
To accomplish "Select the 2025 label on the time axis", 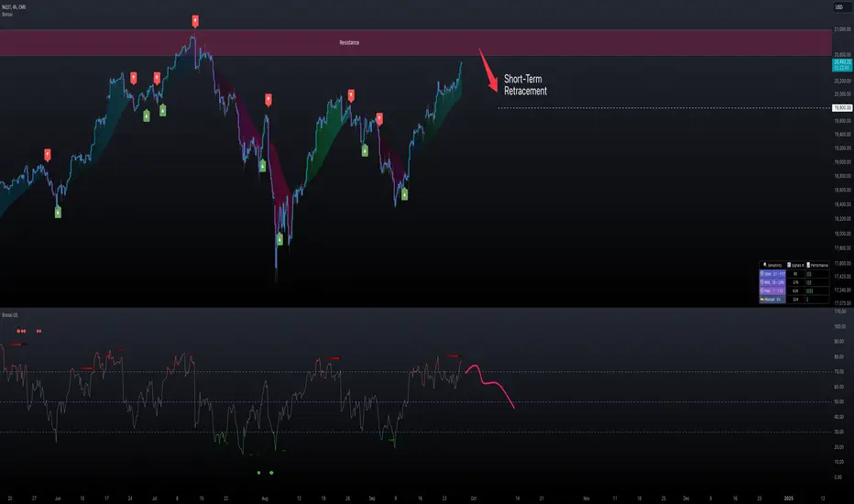I will point(788,498).
